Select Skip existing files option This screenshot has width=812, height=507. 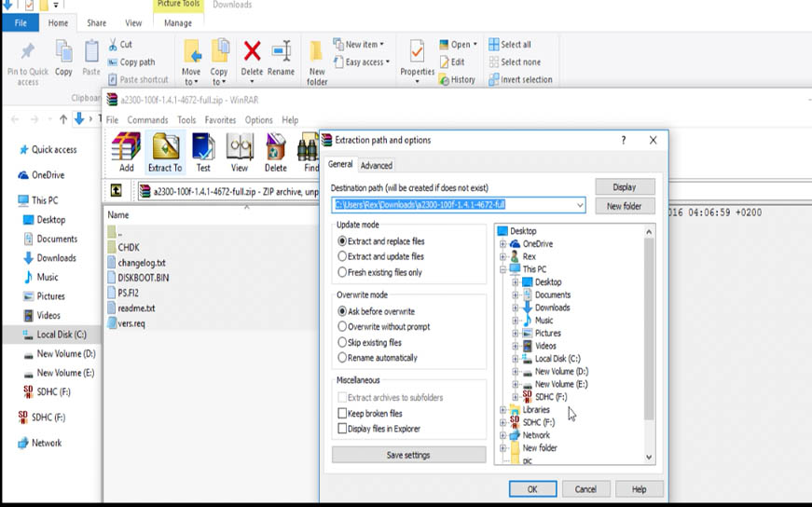[x=369, y=343]
